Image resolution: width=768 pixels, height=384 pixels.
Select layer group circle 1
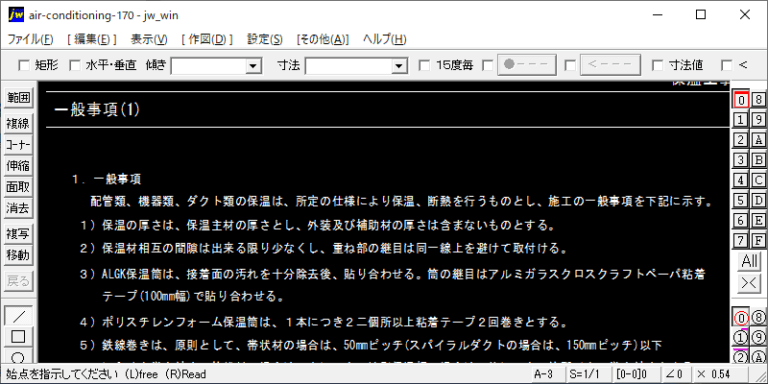(x=741, y=338)
